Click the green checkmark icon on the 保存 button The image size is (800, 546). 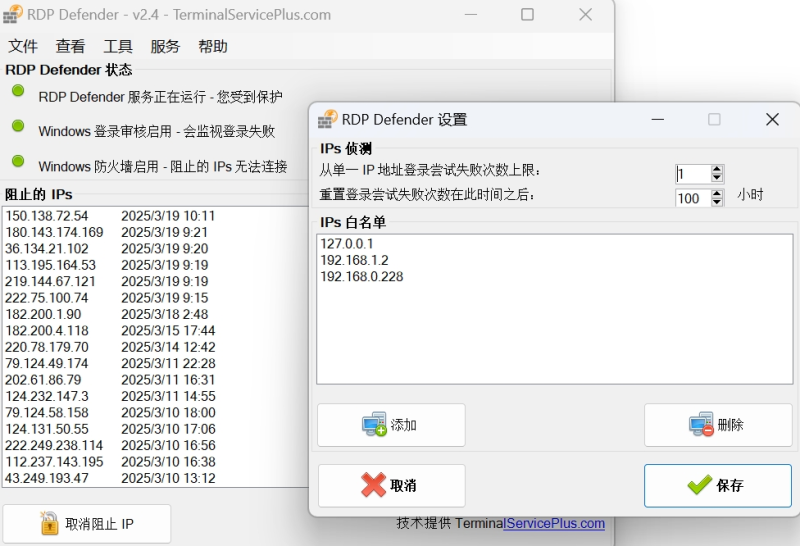click(x=699, y=485)
